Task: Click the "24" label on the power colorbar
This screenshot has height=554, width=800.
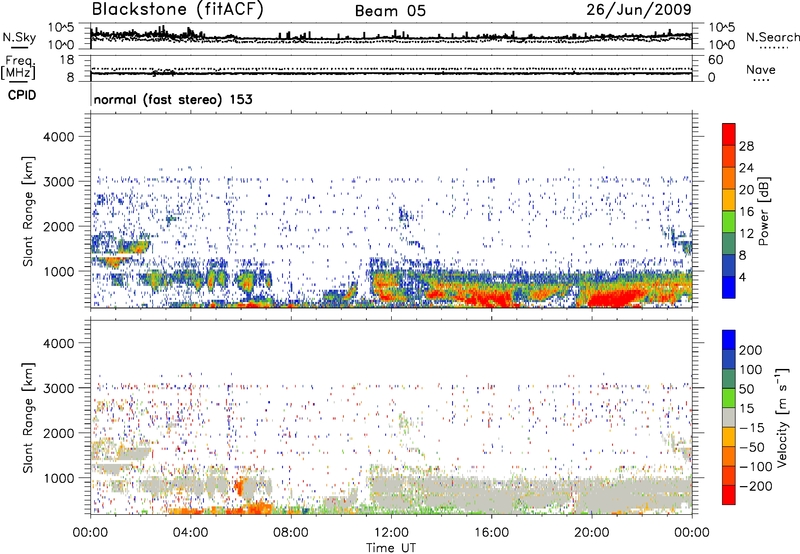Action: coord(746,168)
